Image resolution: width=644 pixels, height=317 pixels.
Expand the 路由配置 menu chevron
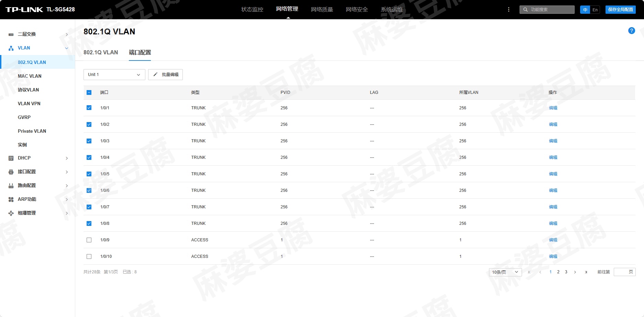click(x=67, y=186)
